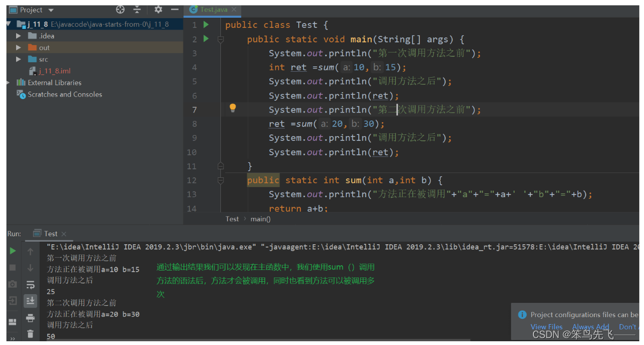Click the .idea folder icon
Viewport: 644px width, 345px height.
(32, 36)
